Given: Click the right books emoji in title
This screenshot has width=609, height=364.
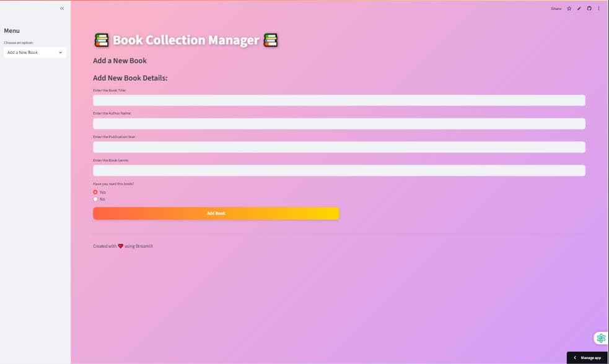Looking at the screenshot, I should click(271, 40).
